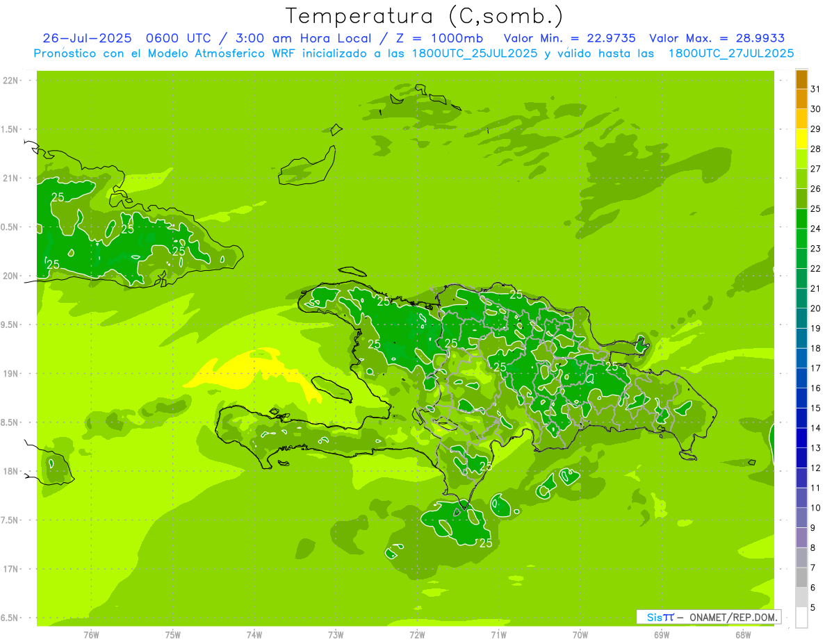Click the 'ONAMET/REP.DOM.' credit label
Image resolution: width=834 pixels, height=644 pixels.
(x=734, y=617)
